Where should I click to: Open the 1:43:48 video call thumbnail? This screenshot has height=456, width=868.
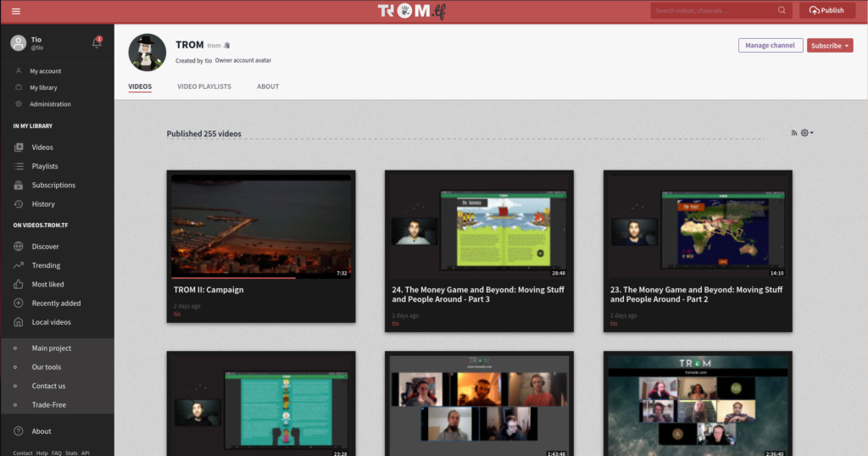pos(480,405)
